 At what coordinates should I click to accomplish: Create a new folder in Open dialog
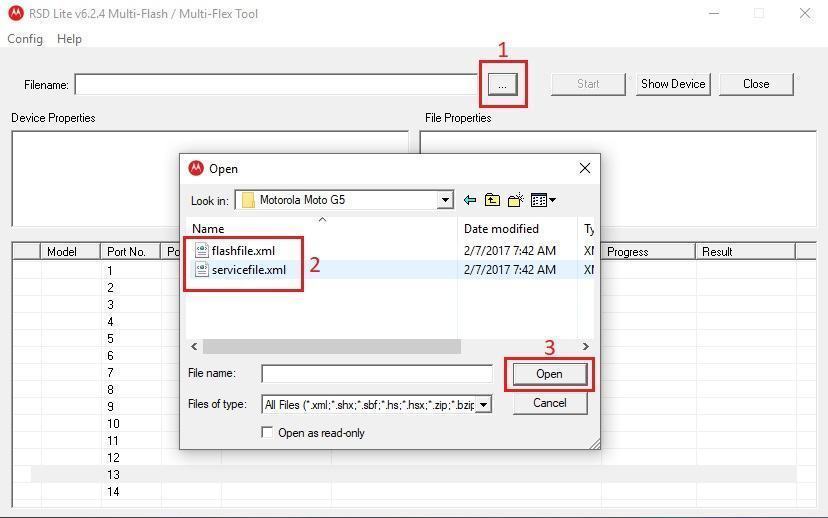coord(515,200)
